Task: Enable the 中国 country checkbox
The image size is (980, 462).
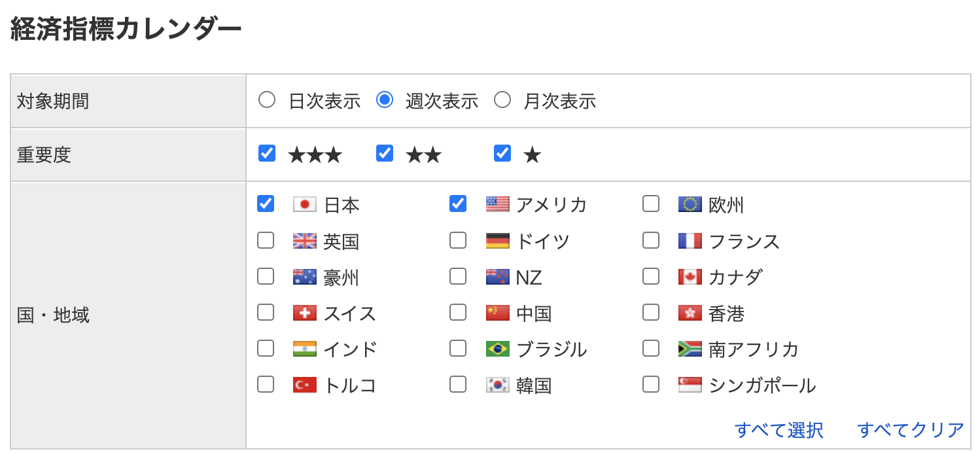Action: [x=458, y=313]
